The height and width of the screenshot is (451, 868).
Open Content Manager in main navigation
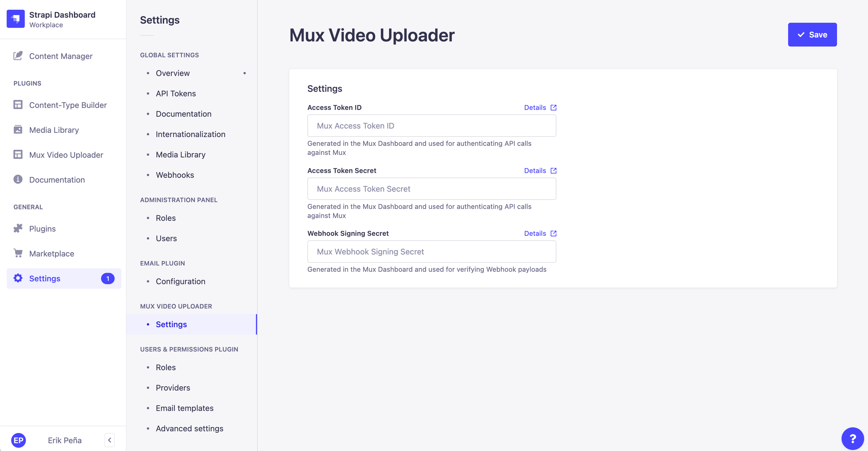64,56
